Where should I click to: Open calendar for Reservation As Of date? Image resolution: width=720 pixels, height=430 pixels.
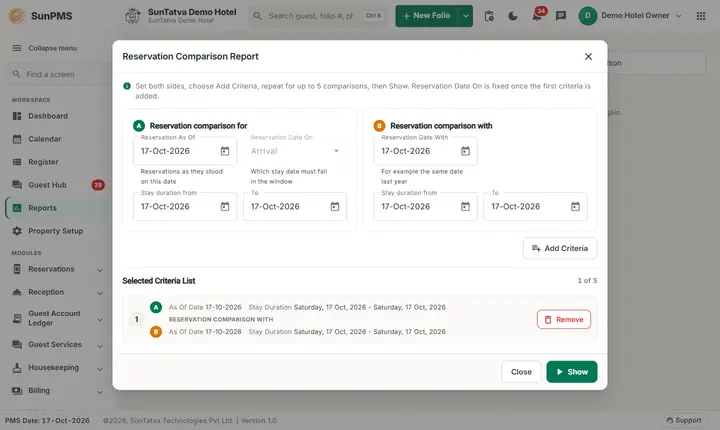click(x=225, y=151)
